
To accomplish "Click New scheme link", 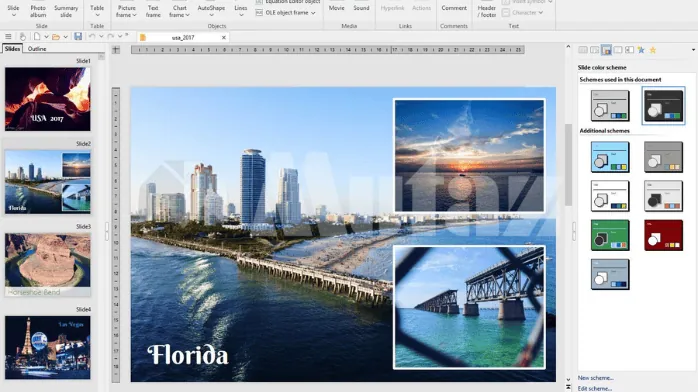I will 596,378.
